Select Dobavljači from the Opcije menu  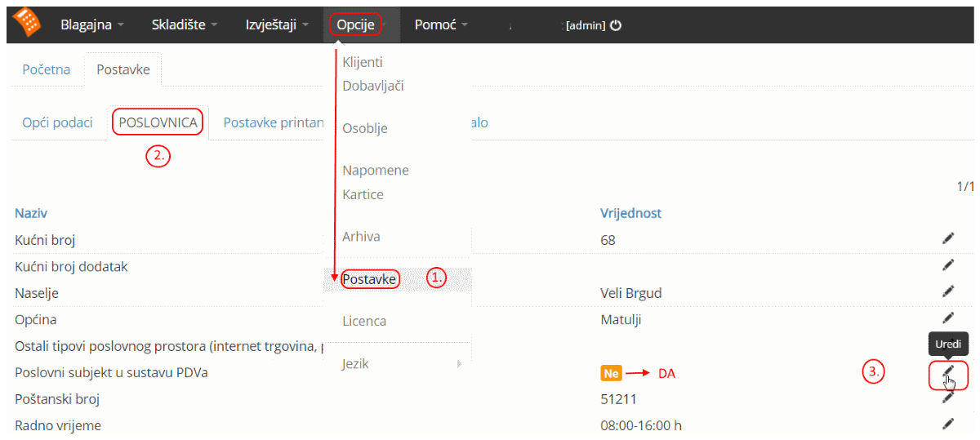pos(373,86)
